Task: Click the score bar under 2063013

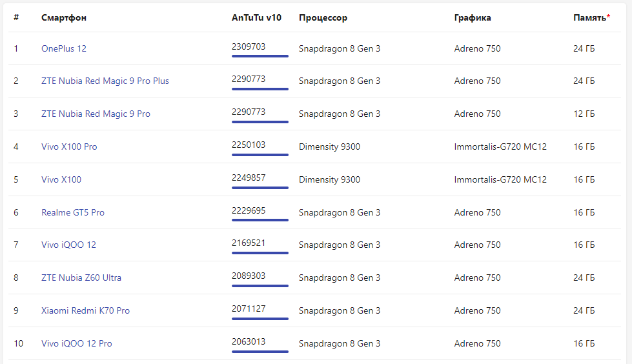Action: [260, 352]
